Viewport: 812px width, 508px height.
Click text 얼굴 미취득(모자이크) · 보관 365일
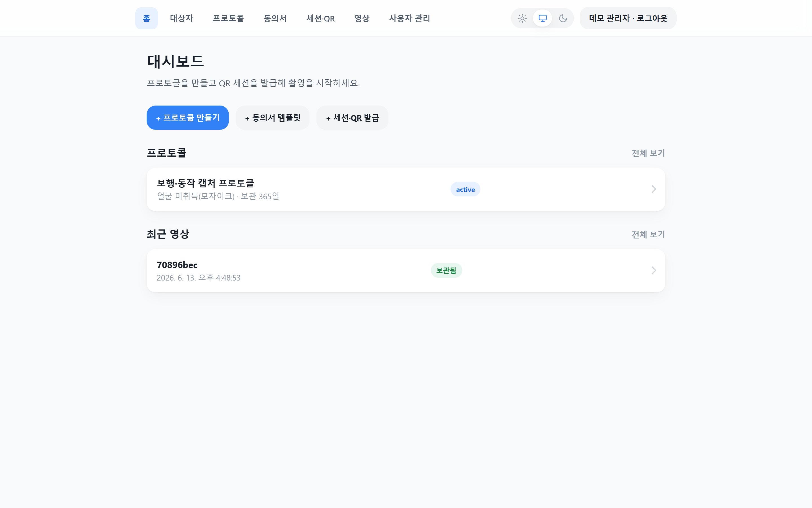[218, 196]
